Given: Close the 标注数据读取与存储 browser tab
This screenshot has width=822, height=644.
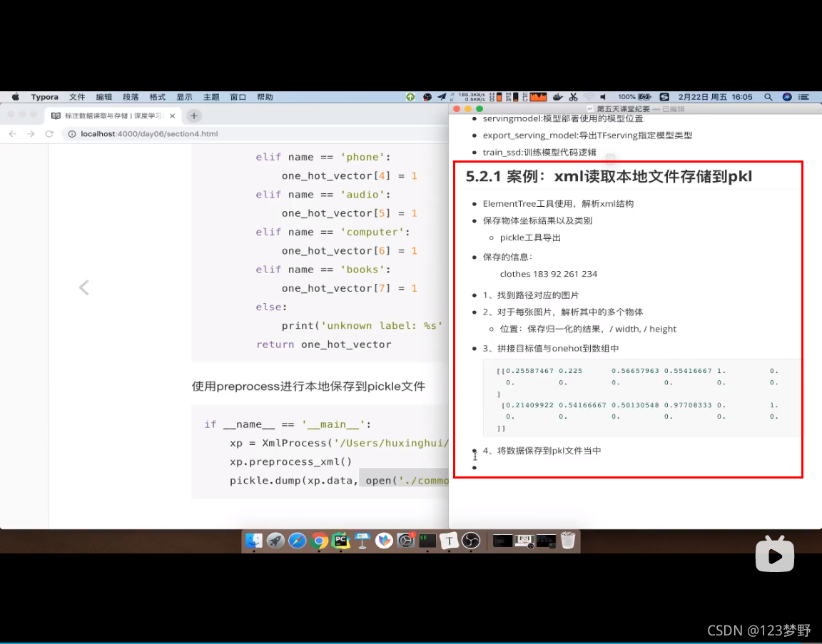Looking at the screenshot, I should pos(173,116).
